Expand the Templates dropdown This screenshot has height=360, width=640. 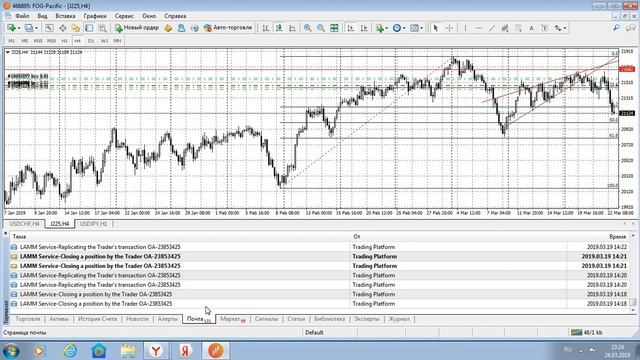coord(421,28)
